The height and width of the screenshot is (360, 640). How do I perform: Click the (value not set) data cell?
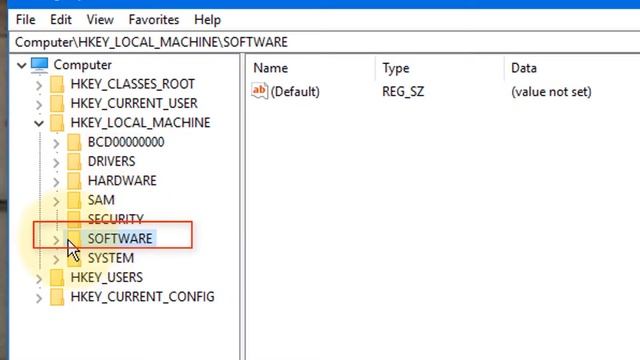tap(551, 91)
